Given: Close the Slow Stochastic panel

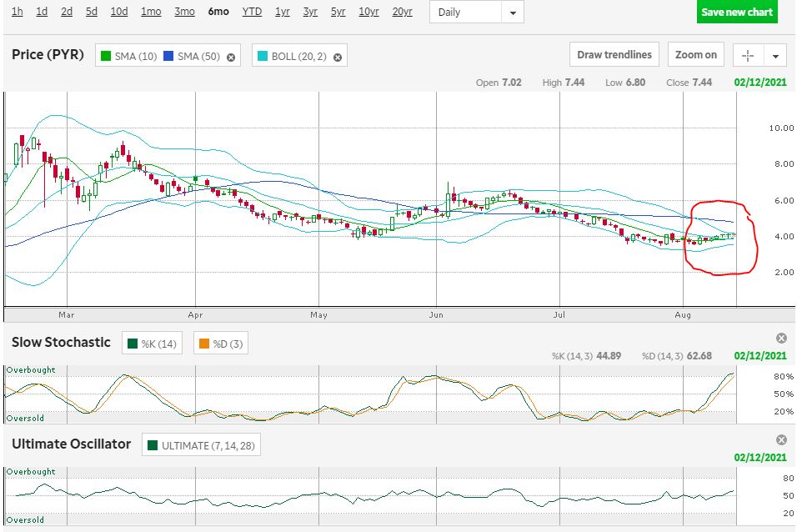Looking at the screenshot, I should tap(781, 338).
